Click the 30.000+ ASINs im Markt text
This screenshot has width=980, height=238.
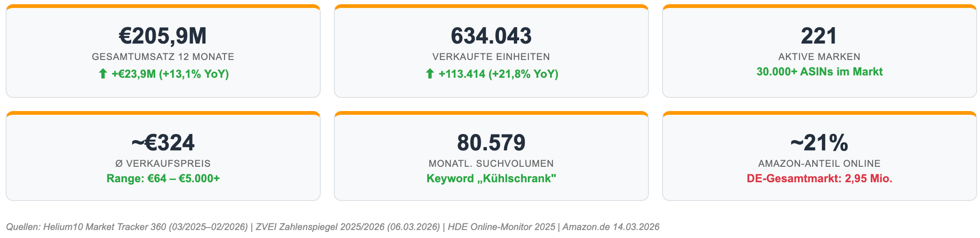pyautogui.click(x=819, y=72)
